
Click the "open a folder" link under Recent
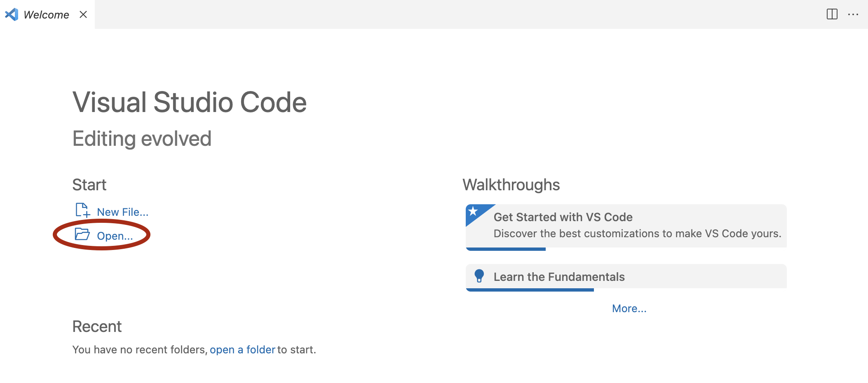[242, 350]
